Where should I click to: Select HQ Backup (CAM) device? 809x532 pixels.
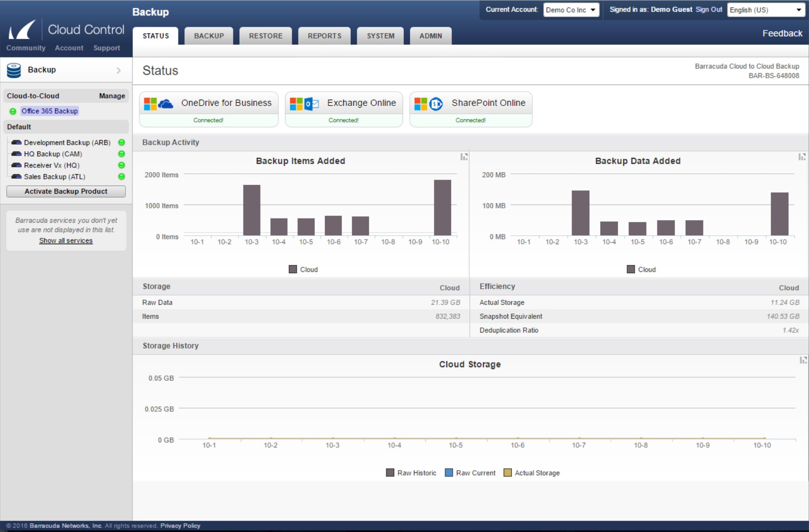coord(53,154)
